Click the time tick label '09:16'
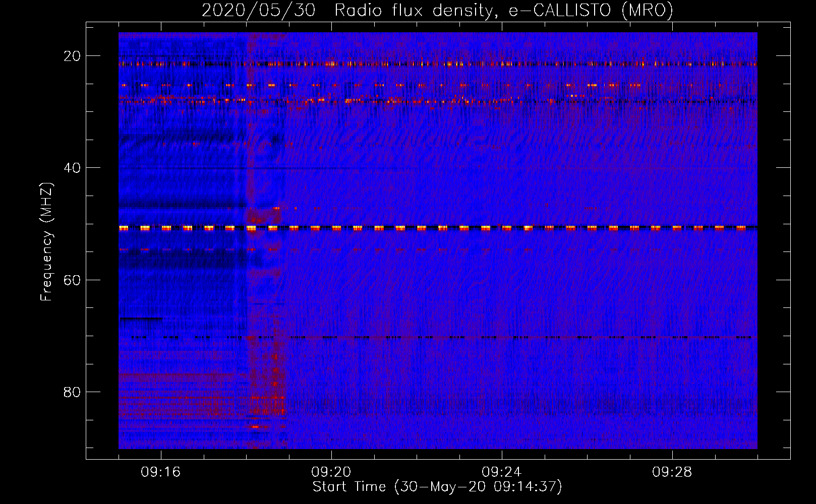Screen dimensions: 816x504 [x=161, y=472]
